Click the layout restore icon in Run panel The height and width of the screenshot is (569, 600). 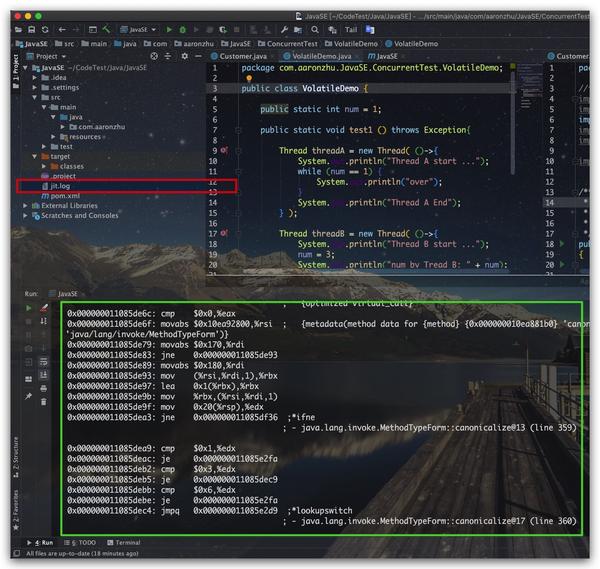click(28, 379)
